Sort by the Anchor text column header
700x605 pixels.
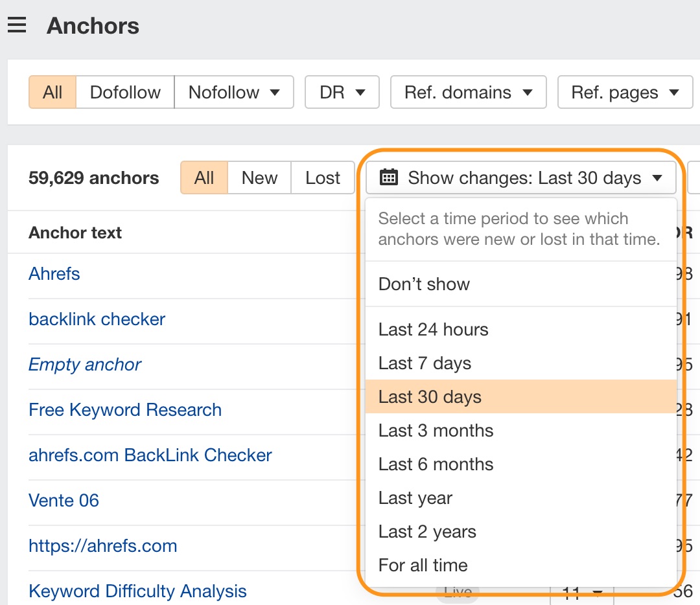tap(75, 233)
